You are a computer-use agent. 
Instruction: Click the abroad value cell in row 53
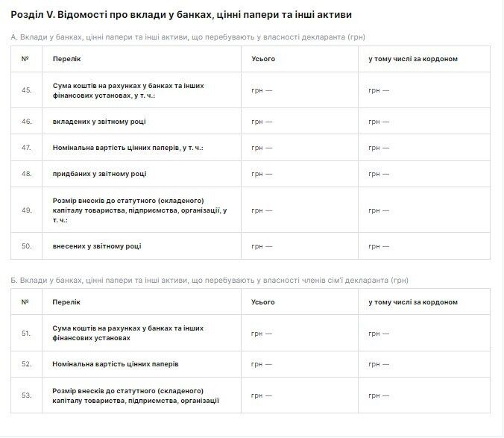click(x=379, y=395)
